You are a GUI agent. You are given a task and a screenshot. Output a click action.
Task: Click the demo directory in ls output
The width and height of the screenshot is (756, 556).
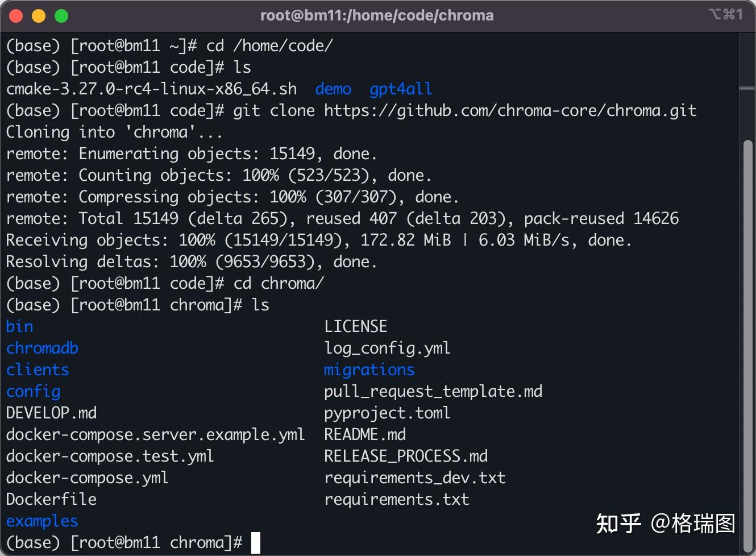333,89
